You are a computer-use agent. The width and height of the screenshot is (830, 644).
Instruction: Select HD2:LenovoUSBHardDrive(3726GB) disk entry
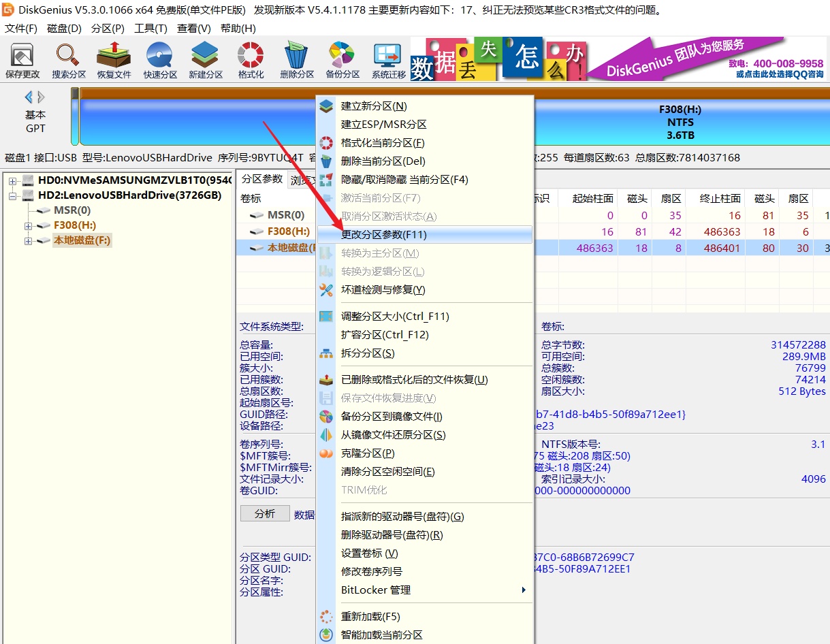129,195
